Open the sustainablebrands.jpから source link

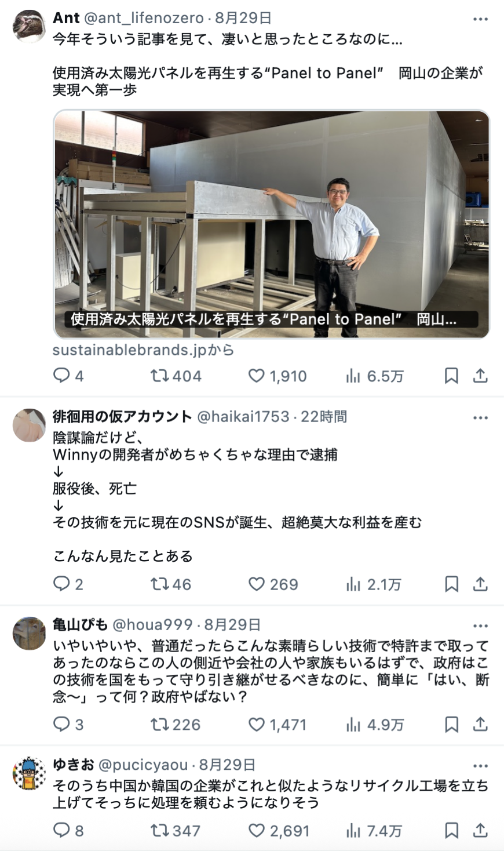coord(143,350)
